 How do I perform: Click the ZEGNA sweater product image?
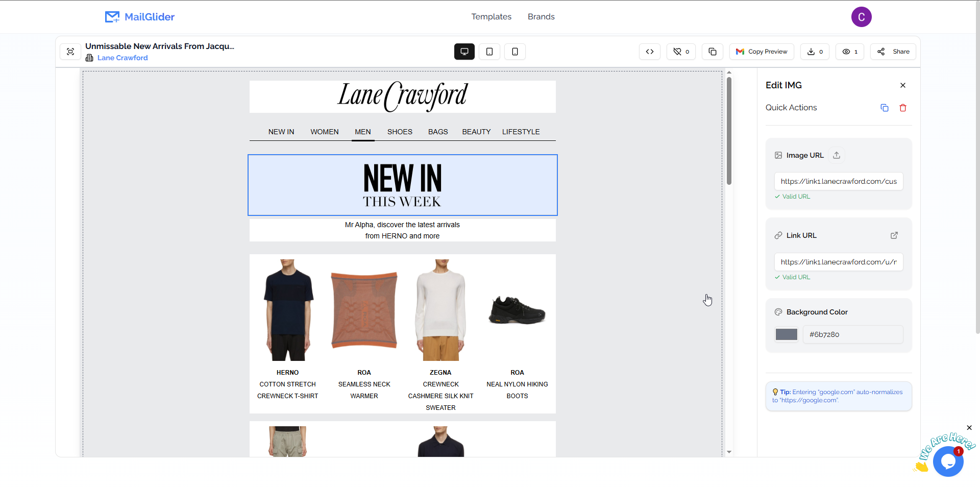[x=441, y=310]
